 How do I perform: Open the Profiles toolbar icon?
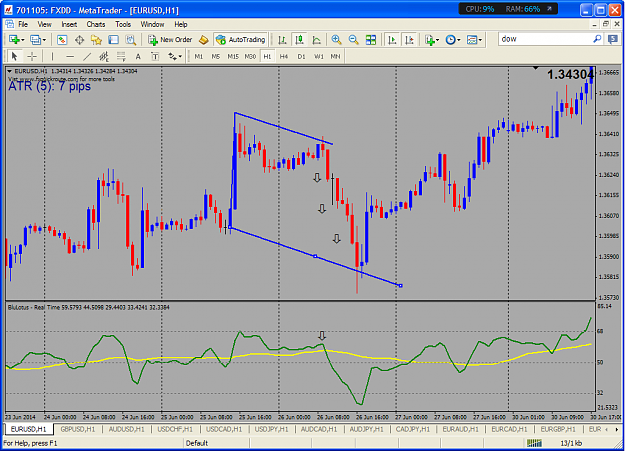[x=35, y=39]
